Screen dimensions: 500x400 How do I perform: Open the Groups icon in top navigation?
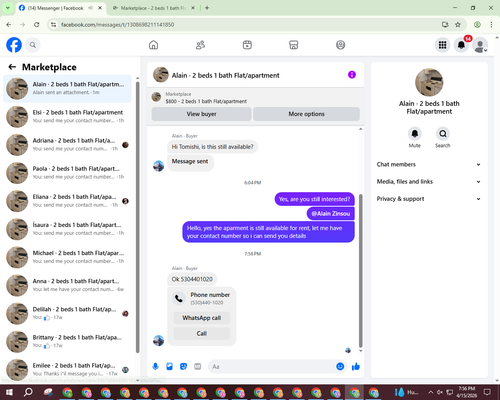coord(340,45)
